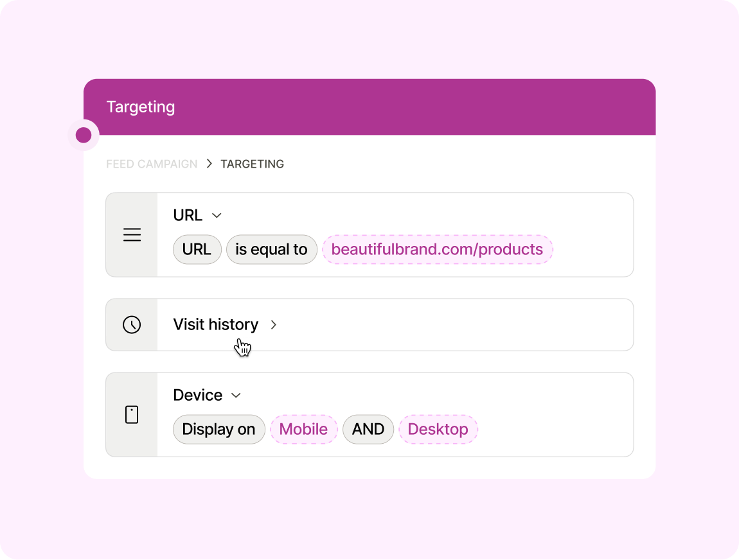Select the 'is equal to' condition chip
The width and height of the screenshot is (739, 560).
click(271, 249)
